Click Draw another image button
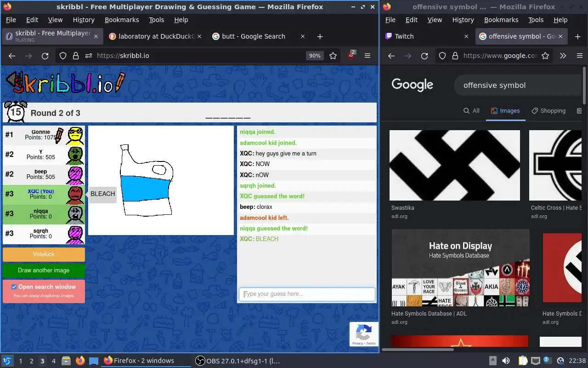The height and width of the screenshot is (368, 588). (x=44, y=270)
